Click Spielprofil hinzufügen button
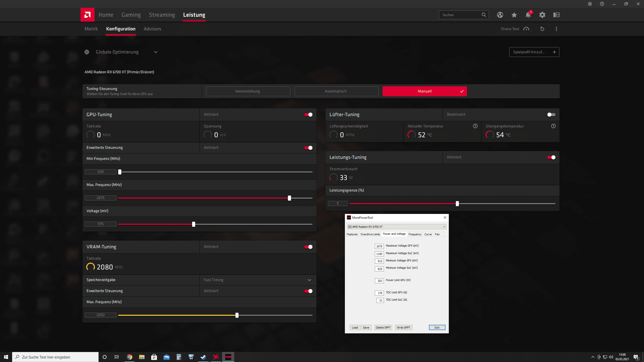 (534, 52)
